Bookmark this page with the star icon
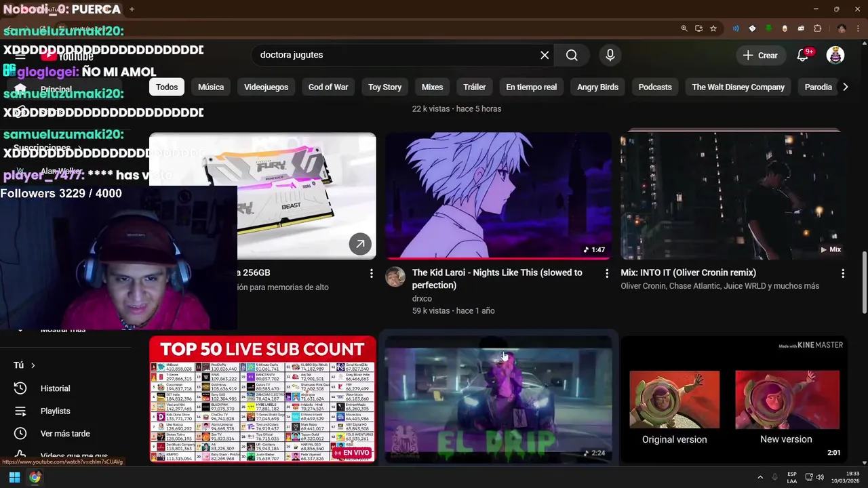 point(713,28)
